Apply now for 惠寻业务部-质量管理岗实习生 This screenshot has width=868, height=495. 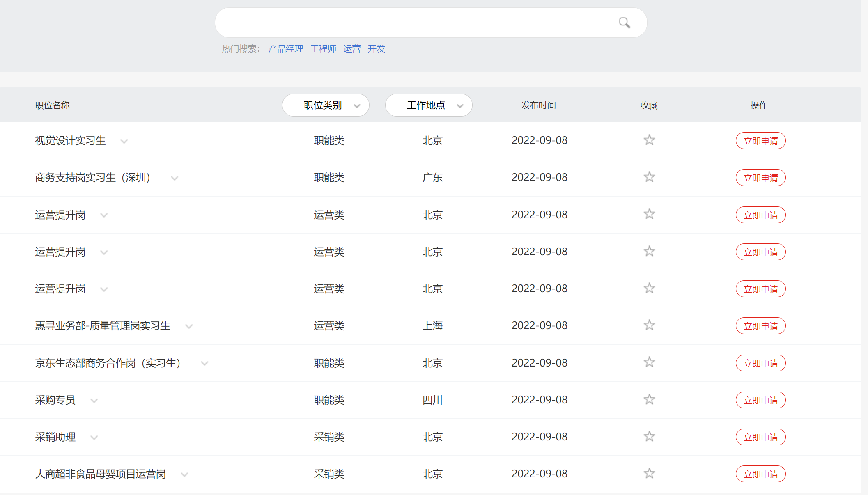[760, 326]
